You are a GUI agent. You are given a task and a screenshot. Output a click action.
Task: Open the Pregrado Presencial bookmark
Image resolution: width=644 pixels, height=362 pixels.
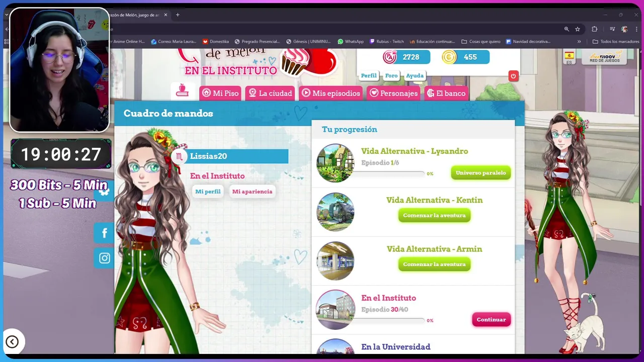257,42
